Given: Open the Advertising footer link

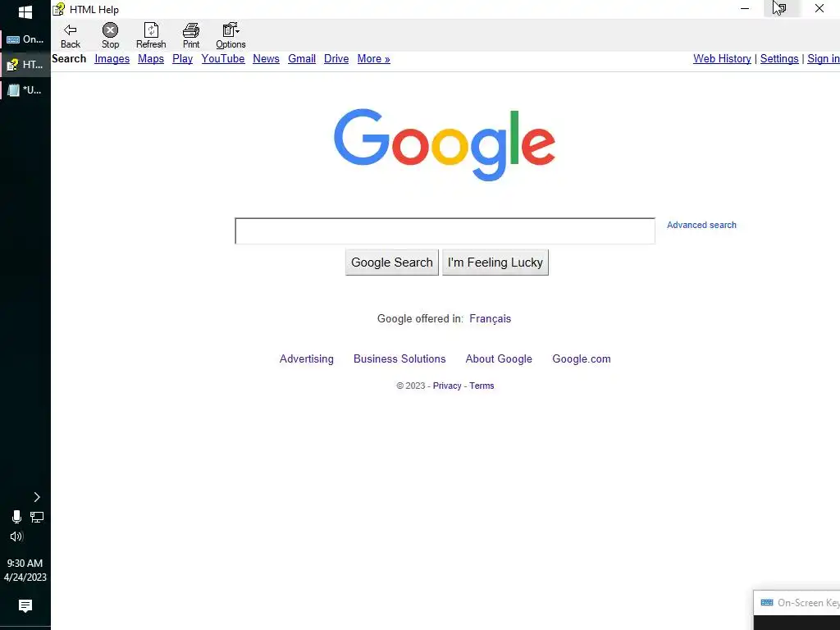Looking at the screenshot, I should click(307, 359).
